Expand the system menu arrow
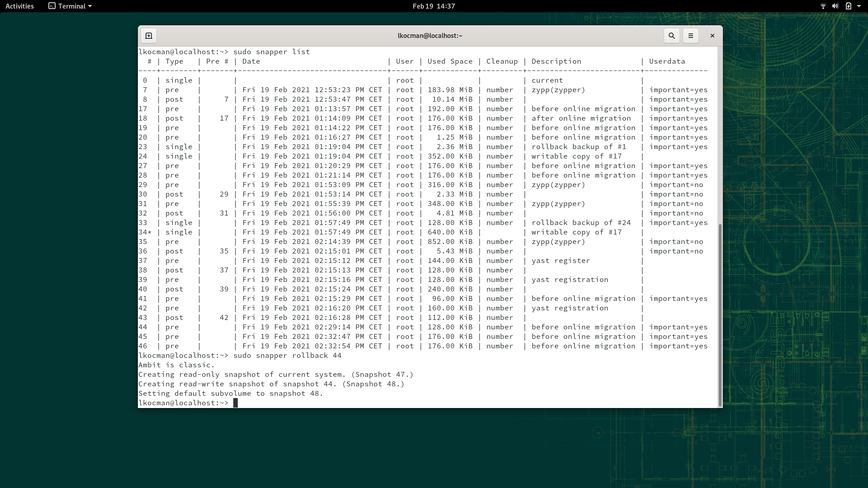Image resolution: width=868 pixels, height=488 pixels. [x=859, y=6]
